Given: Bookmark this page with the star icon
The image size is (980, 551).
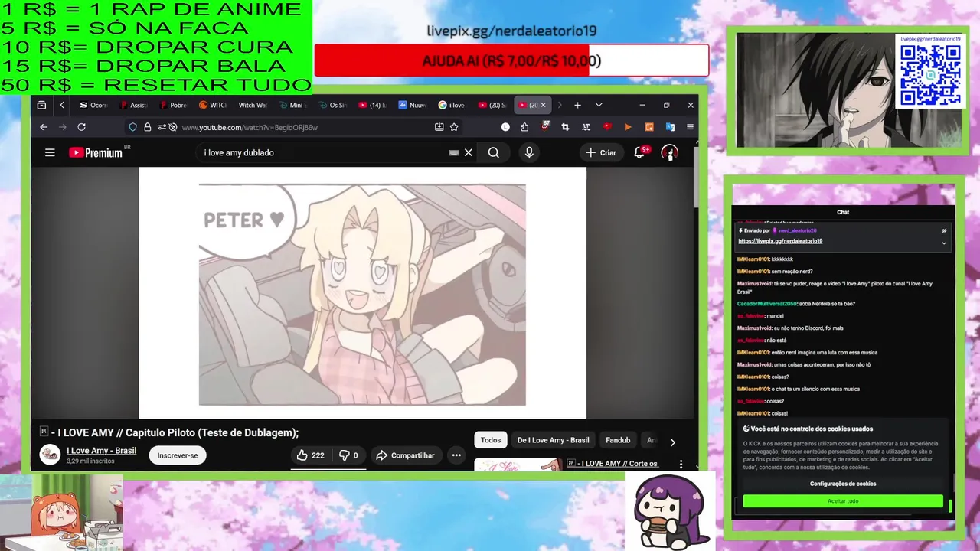Looking at the screenshot, I should [x=454, y=127].
